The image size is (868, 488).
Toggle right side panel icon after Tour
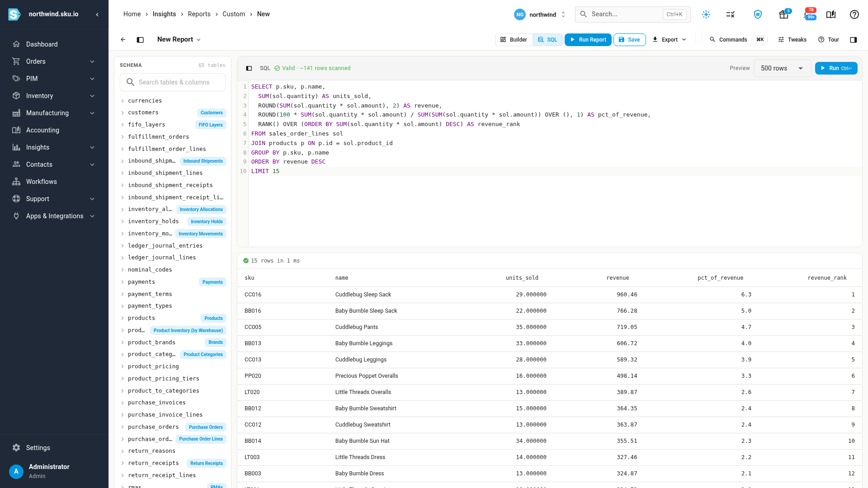854,40
